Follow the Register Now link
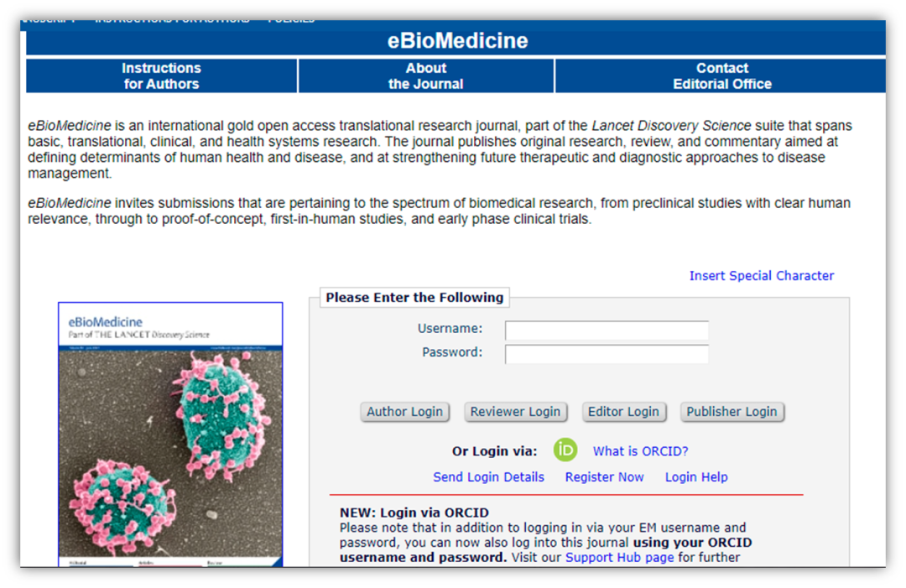 point(604,477)
